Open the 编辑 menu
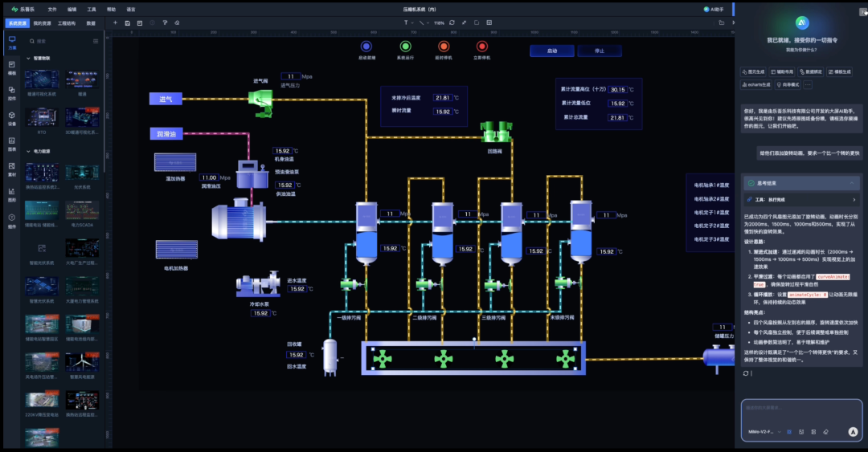This screenshot has width=868, height=452. pos(72,10)
